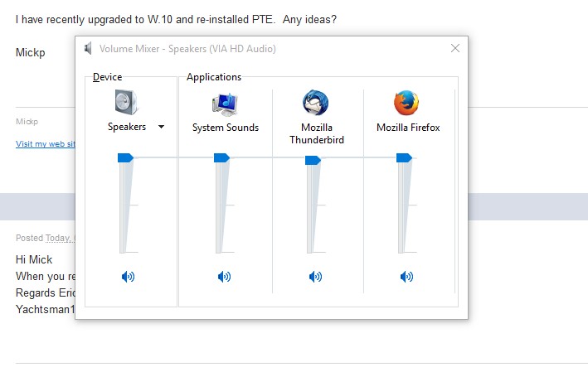Click the Thunderbird volume slider handle
The height and width of the screenshot is (372, 588).
[313, 160]
